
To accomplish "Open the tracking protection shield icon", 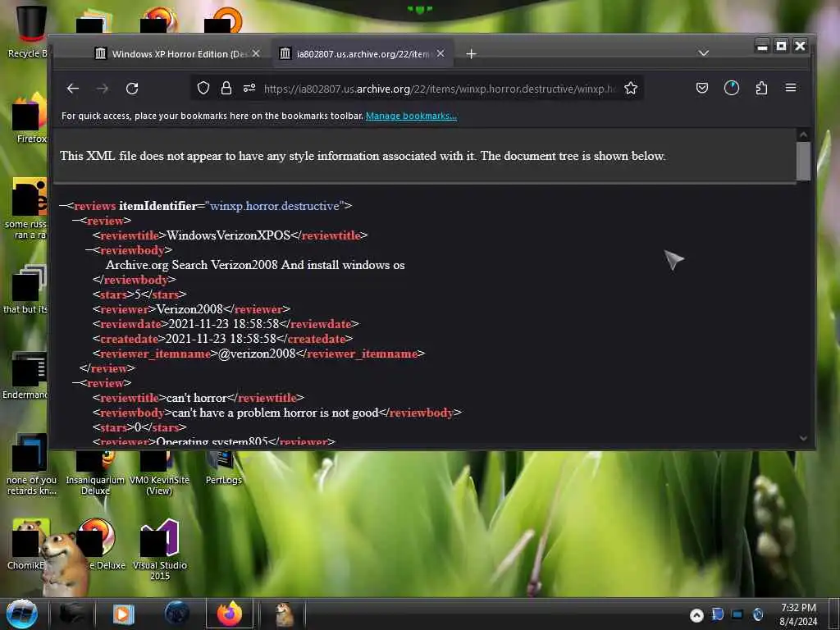I will click(x=203, y=88).
